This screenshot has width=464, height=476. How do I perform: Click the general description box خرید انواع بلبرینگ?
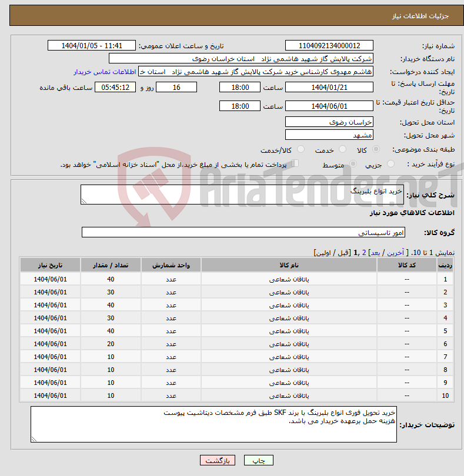[242, 195]
